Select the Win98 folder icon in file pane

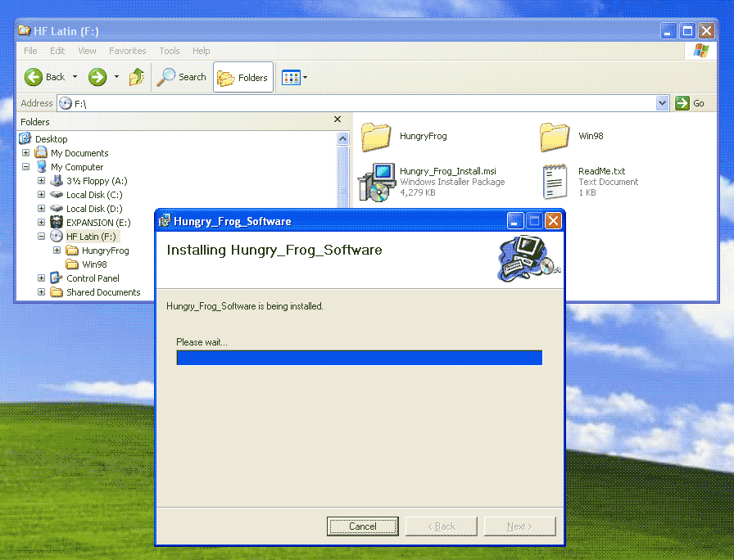pos(555,136)
